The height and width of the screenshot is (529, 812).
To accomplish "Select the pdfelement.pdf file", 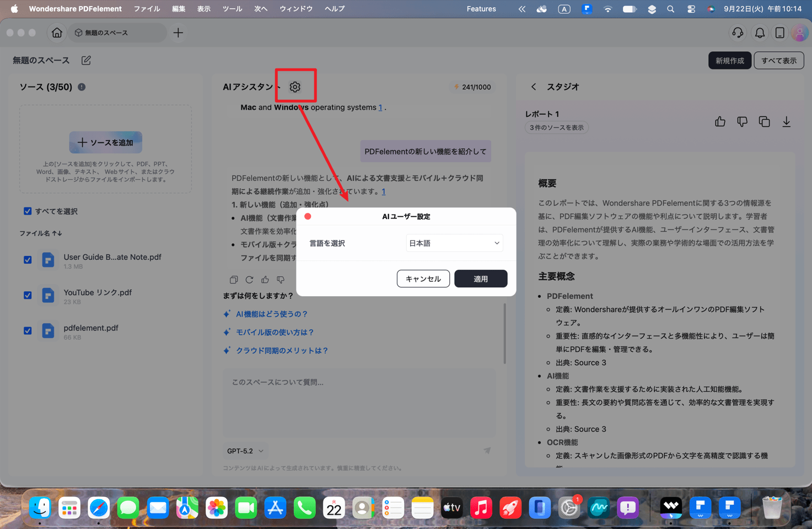I will (x=91, y=328).
